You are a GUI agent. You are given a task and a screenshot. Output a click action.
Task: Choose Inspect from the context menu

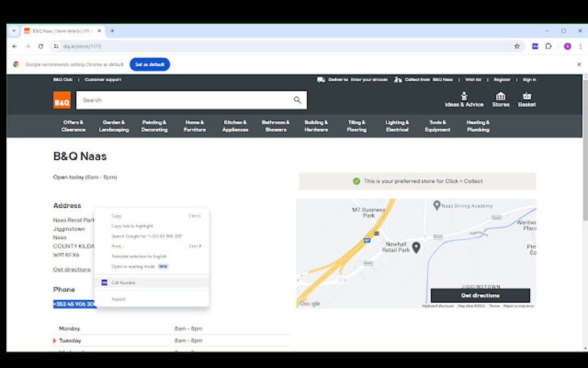click(x=119, y=299)
